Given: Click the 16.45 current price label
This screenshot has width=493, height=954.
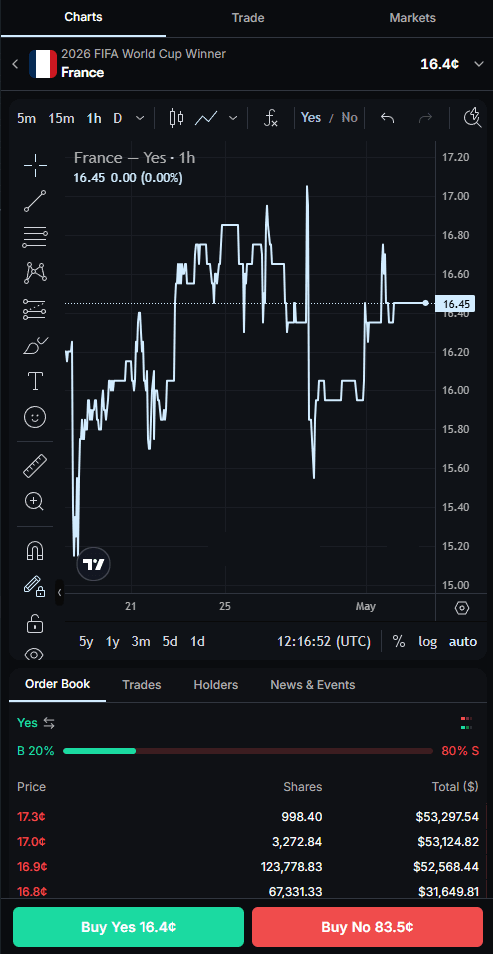Looking at the screenshot, I should click(x=455, y=304).
